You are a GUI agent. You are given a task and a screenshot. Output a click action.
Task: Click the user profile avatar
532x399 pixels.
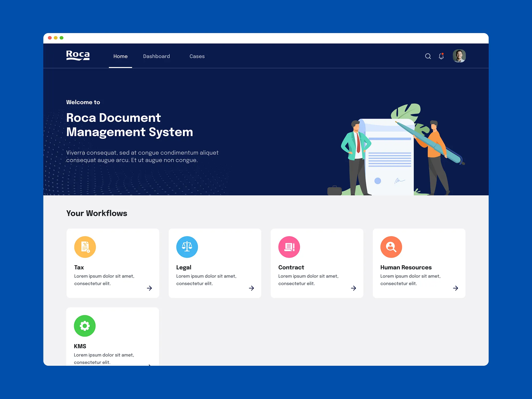pyautogui.click(x=459, y=56)
